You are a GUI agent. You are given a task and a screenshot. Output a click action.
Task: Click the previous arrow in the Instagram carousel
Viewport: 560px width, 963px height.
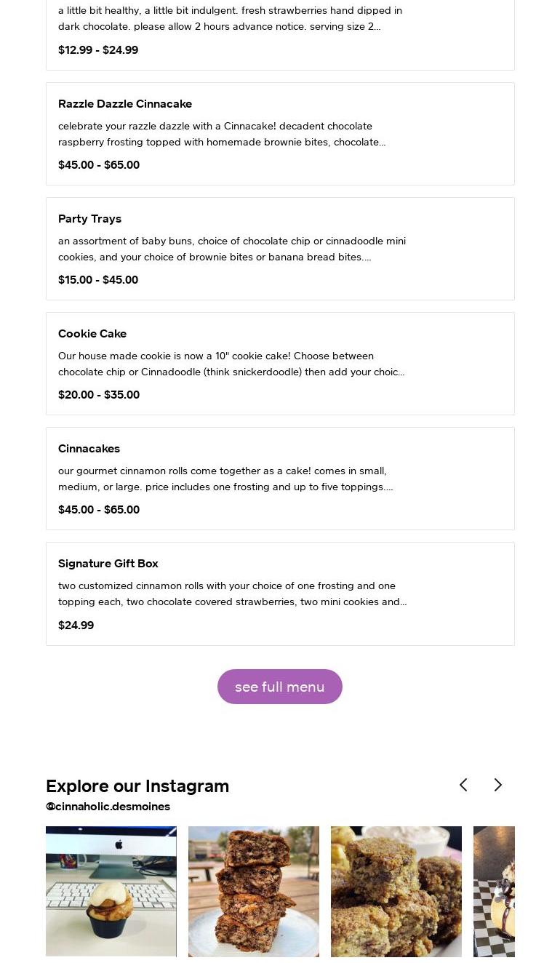[x=463, y=785]
